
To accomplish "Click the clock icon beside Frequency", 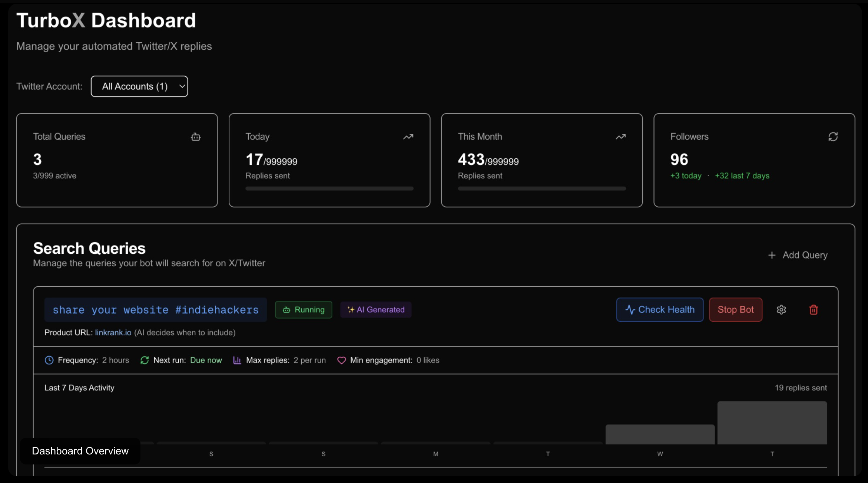I will (49, 360).
